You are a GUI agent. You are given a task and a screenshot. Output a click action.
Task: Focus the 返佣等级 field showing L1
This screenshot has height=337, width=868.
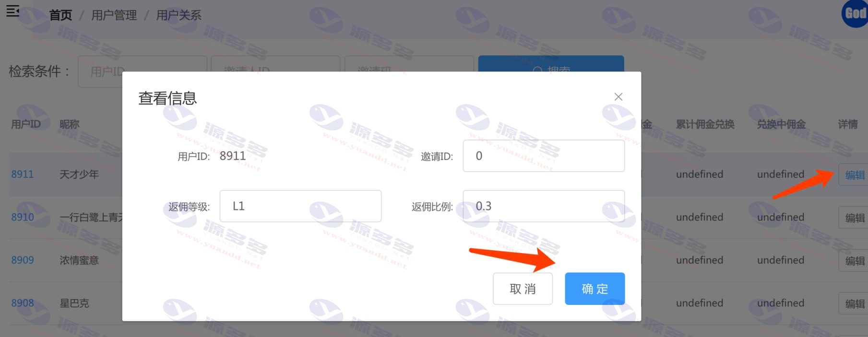tap(300, 206)
